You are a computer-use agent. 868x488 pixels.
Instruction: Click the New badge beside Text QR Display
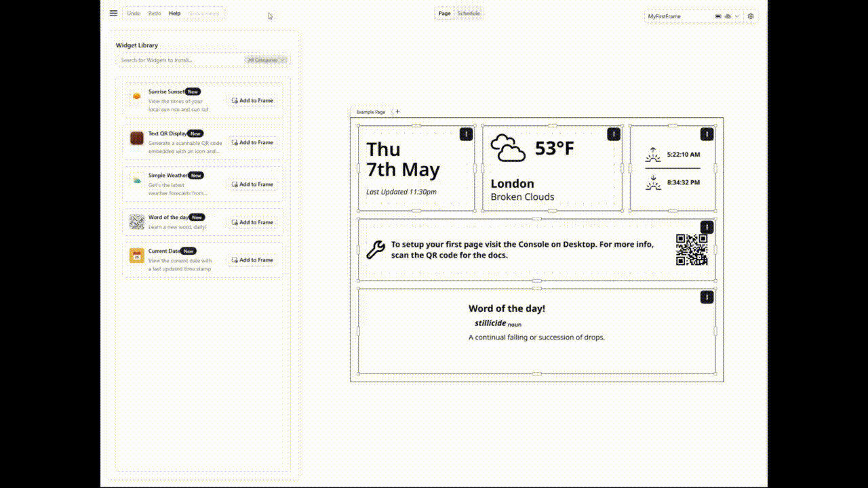click(x=195, y=134)
